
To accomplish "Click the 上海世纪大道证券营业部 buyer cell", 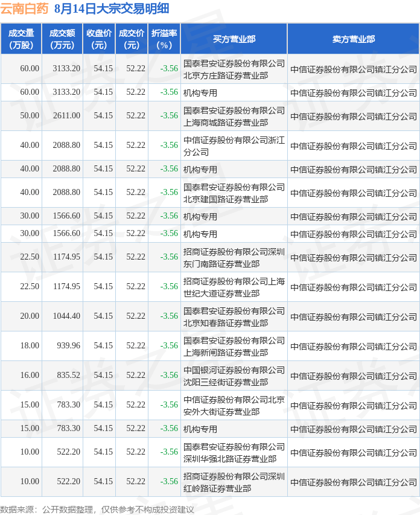I will tap(234, 287).
